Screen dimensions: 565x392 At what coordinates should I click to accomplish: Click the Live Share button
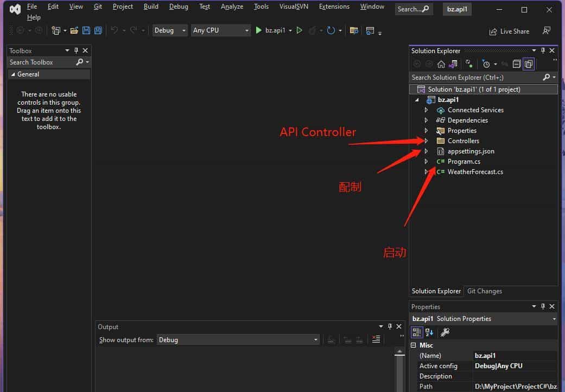(509, 31)
